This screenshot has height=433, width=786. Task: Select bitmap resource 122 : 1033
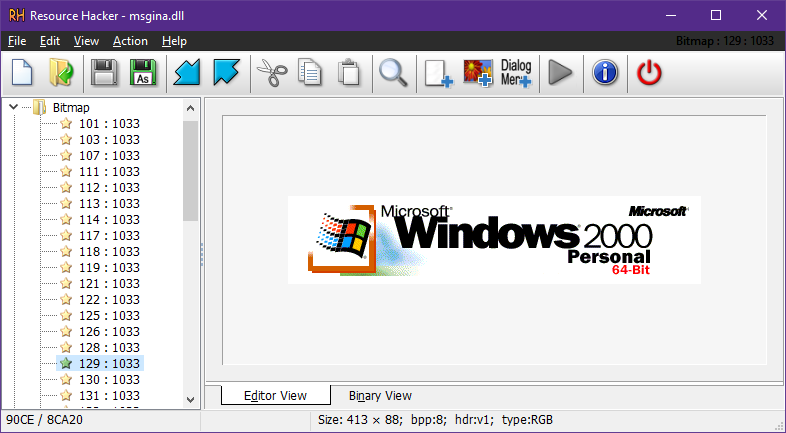[x=109, y=300]
